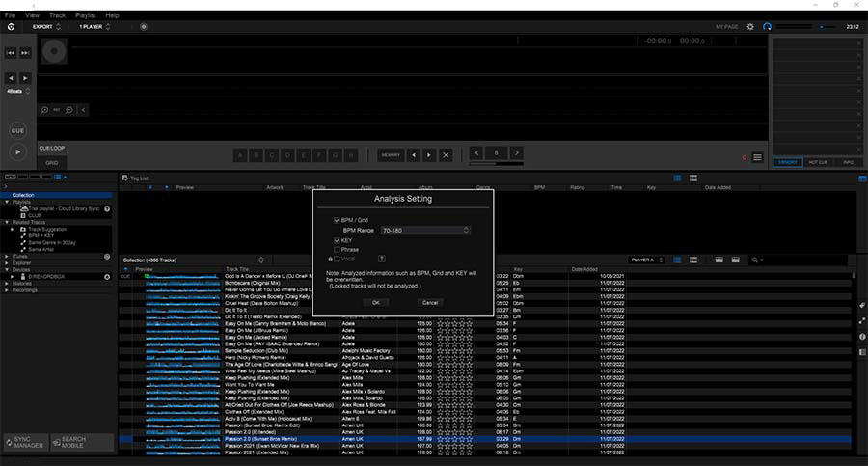Screen dimensions: 868x466
Task: Click the rekordbox logo icon in the toolbar
Action: tap(11, 27)
